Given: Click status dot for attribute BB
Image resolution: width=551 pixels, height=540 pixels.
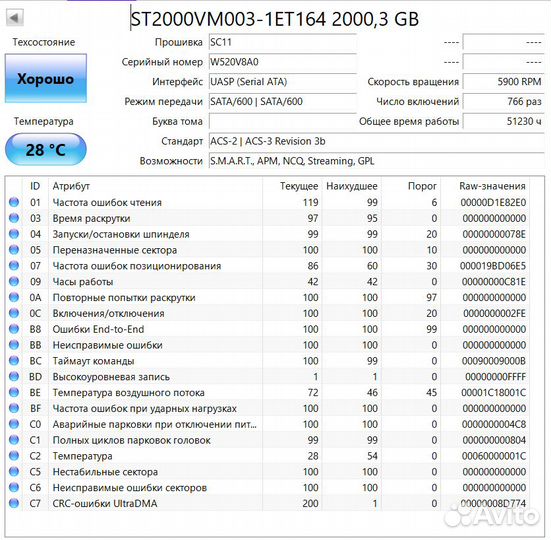Looking at the screenshot, I should 14,344.
